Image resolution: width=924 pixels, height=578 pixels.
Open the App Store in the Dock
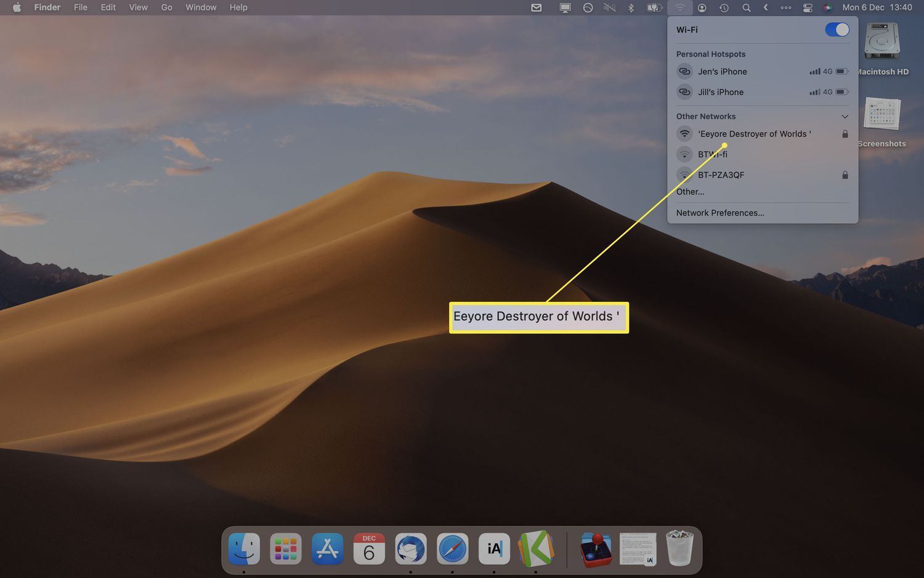327,548
